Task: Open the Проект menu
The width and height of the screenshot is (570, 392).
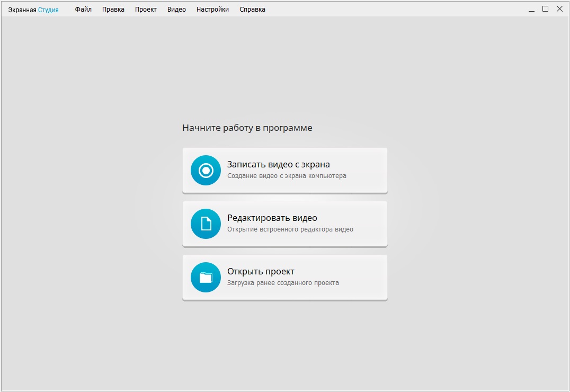Action: click(146, 10)
